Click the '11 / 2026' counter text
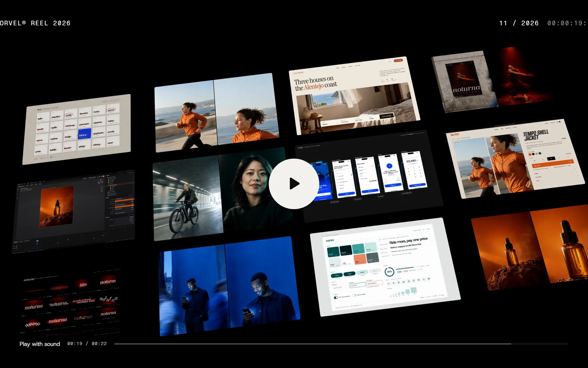The width and height of the screenshot is (588, 368). tap(519, 23)
